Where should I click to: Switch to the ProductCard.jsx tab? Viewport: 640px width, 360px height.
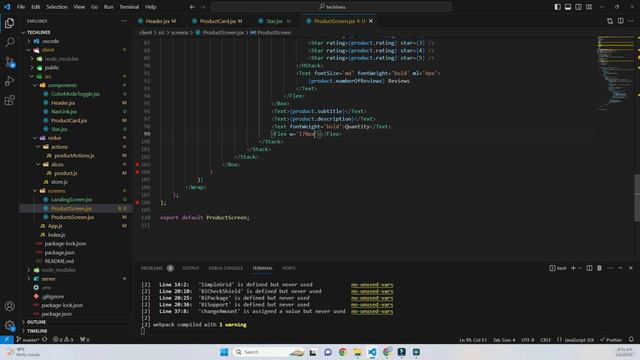tap(220, 21)
